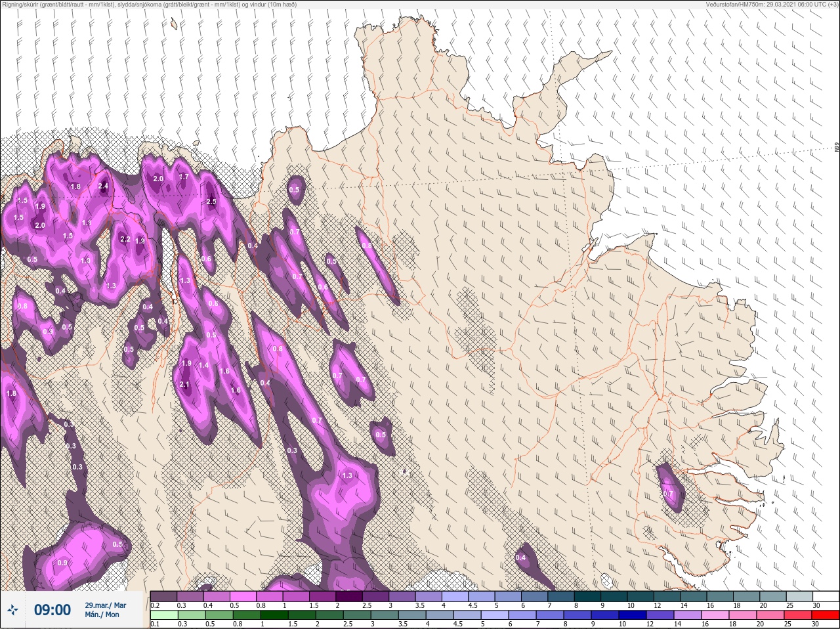Click the weekday text Mán./ Mon
Screen dimensions: 840x629
coord(102,615)
